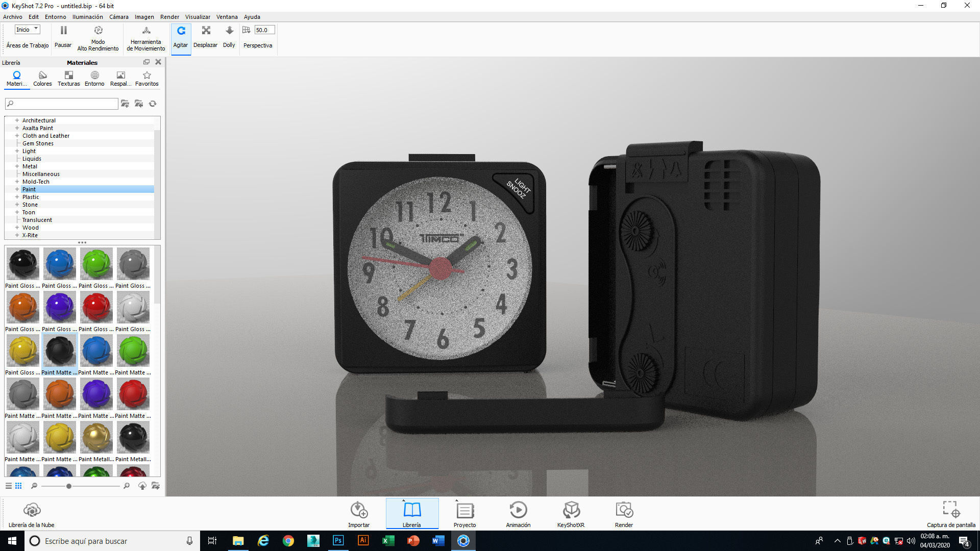This screenshot has width=980, height=551.
Task: Open the Inicio workspace dropdown
Action: [x=27, y=30]
